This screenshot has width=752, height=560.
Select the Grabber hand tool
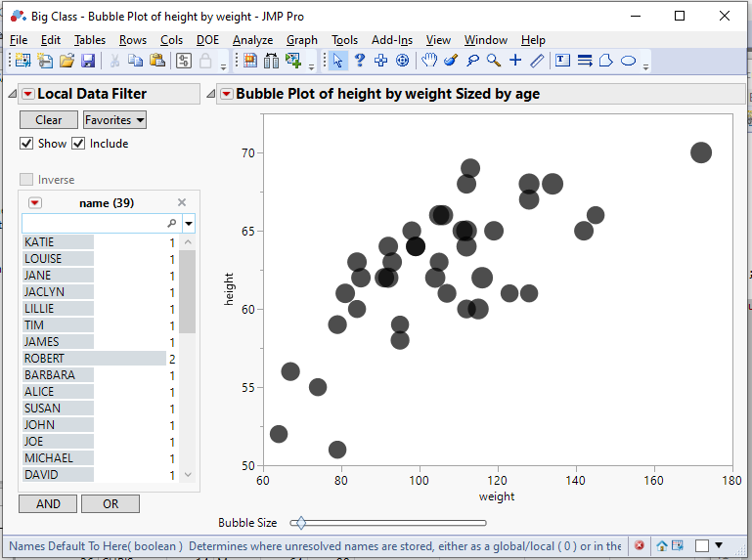(x=429, y=61)
